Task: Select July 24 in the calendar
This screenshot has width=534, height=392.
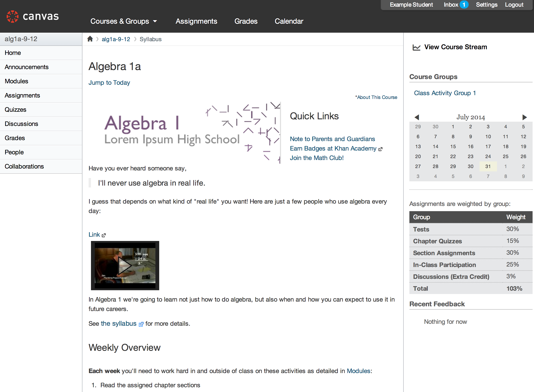Action: tap(488, 157)
